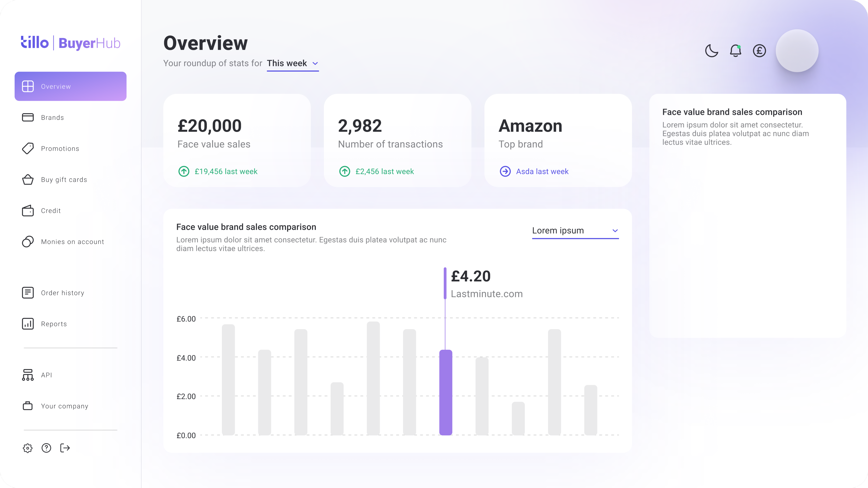The width and height of the screenshot is (868, 488).
Task: Click the help question mark icon
Action: click(x=46, y=448)
